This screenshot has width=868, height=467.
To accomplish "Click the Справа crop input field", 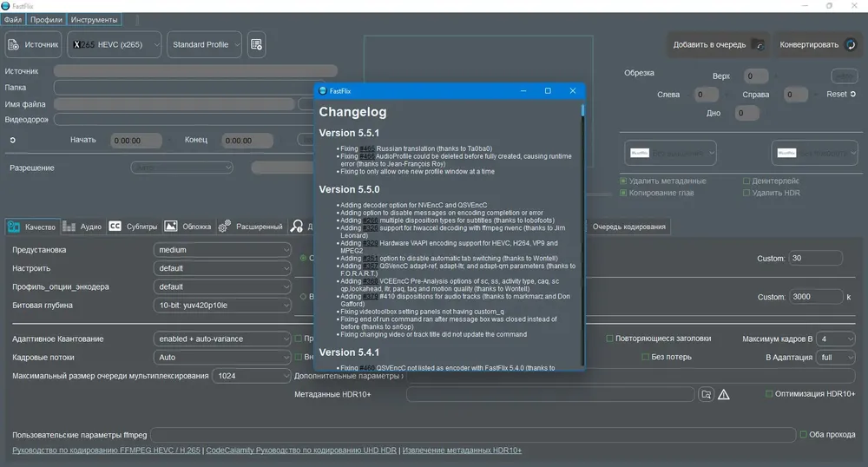I will coord(795,95).
